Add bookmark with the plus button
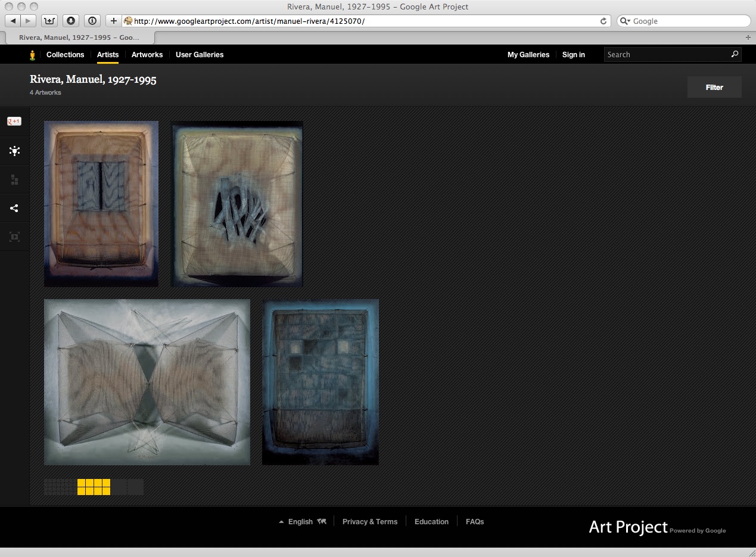Viewport: 756px width, 557px height. tap(114, 21)
